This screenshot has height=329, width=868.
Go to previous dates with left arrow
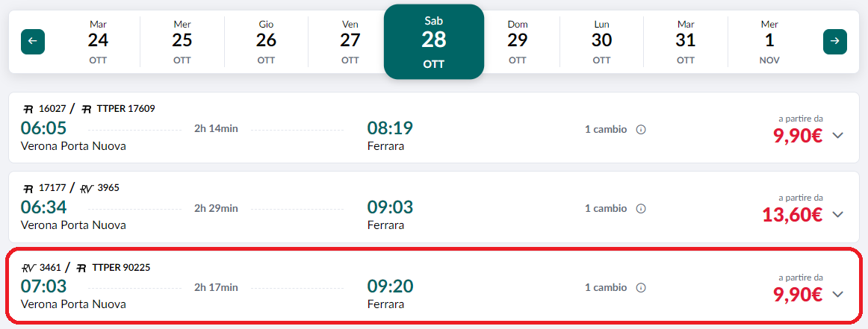(33, 42)
